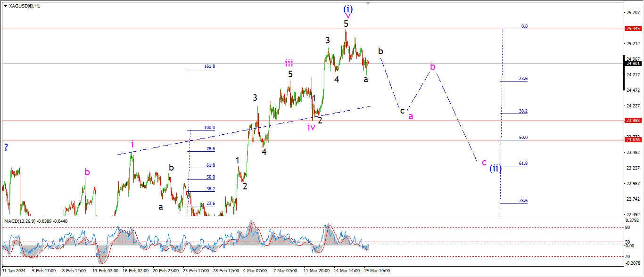Click the black 24.901 current price tag

pyautogui.click(x=632, y=63)
